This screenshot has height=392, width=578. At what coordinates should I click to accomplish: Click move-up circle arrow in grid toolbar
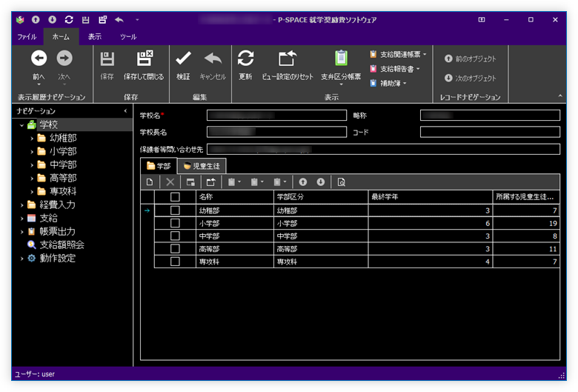point(302,182)
